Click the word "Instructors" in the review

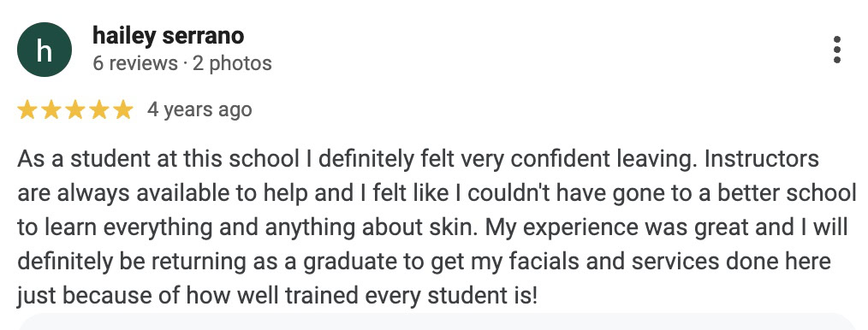point(754,159)
